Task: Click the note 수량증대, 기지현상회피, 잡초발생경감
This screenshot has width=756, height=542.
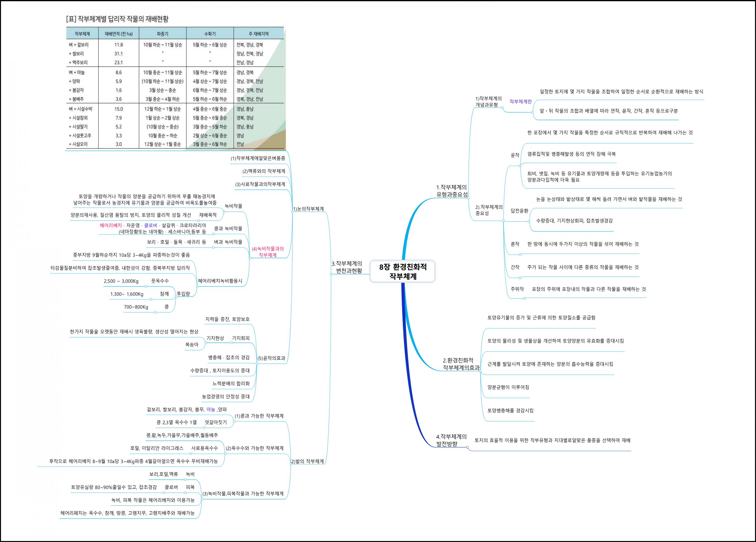Action: click(x=574, y=221)
